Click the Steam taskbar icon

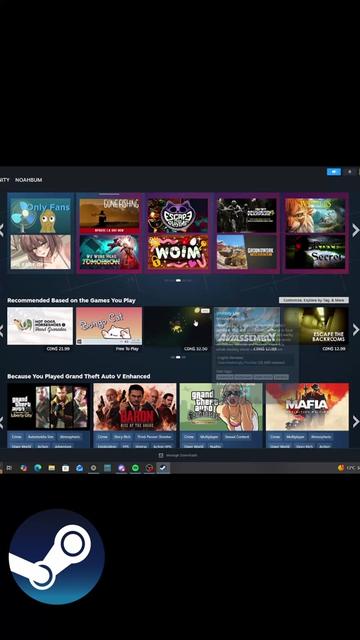click(x=163, y=468)
